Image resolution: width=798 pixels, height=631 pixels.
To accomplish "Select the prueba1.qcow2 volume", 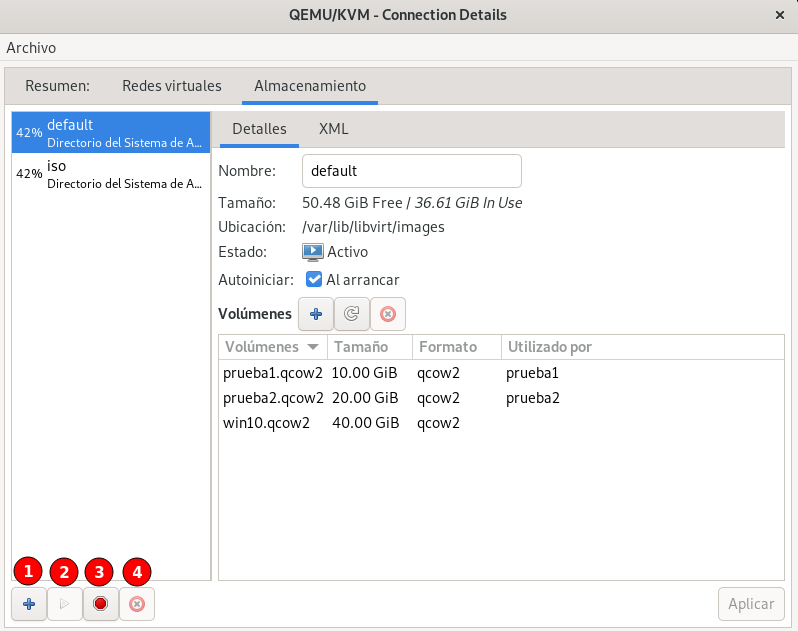I will pos(273,373).
